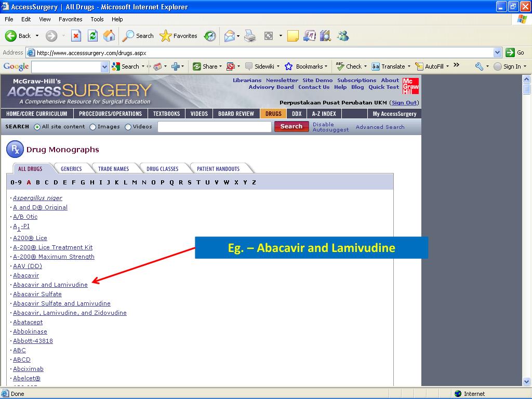
Task: Open the Back button history dropdown arrow
Action: tap(37, 36)
